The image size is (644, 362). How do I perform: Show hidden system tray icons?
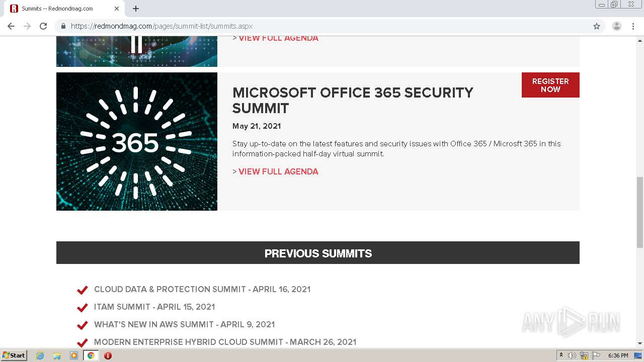pos(561,355)
